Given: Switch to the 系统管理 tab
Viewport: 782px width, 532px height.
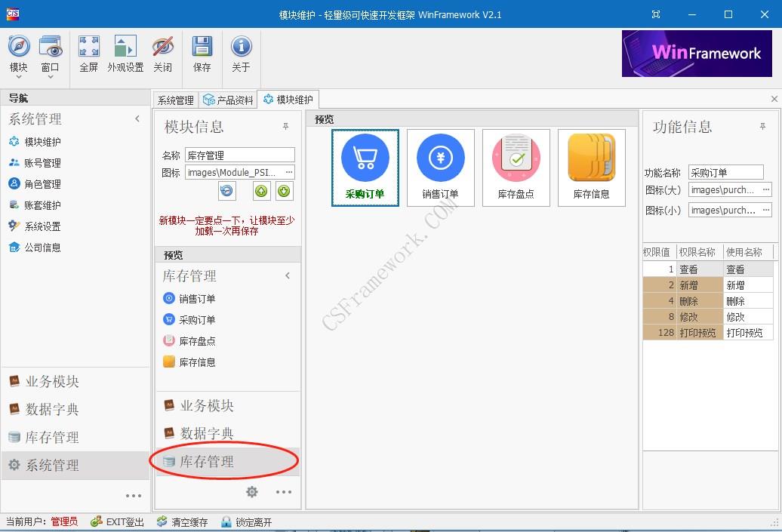Looking at the screenshot, I should [175, 99].
